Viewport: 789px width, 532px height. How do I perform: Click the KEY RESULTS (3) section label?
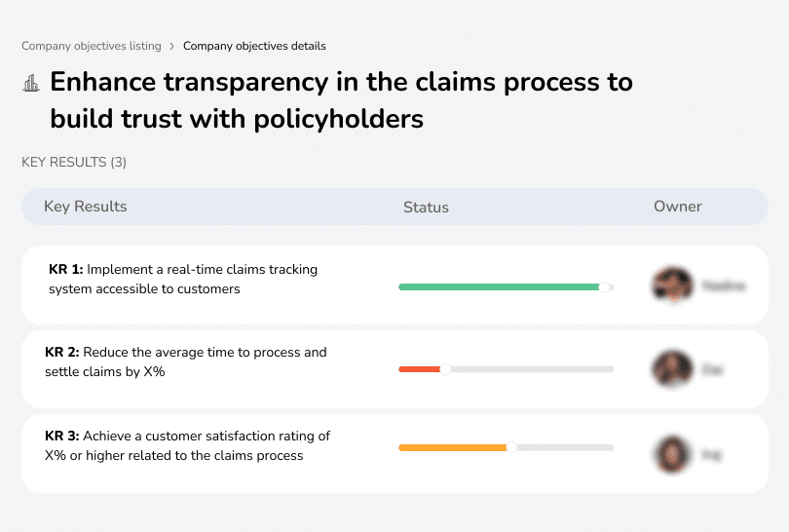[74, 162]
